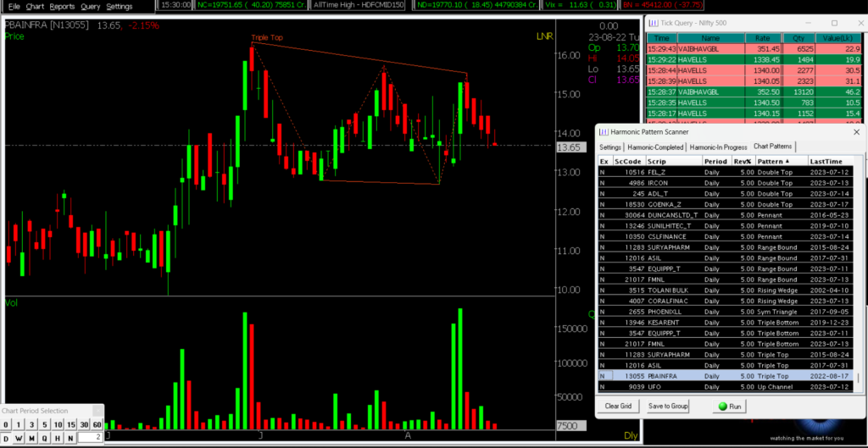Select the HAVELLS 1338.45 tick row
Image resolution: width=868 pixels, height=448 pixels.
click(755, 60)
